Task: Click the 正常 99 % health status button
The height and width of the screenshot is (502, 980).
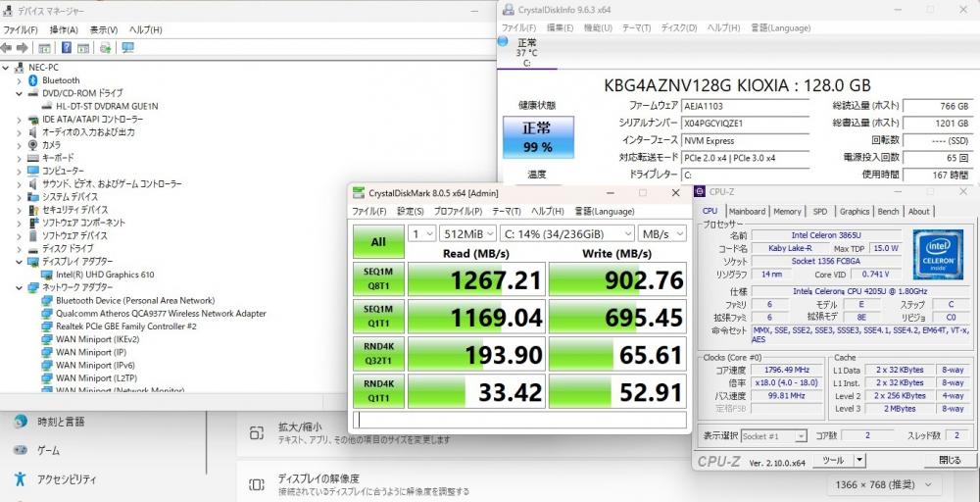Action: [538, 137]
